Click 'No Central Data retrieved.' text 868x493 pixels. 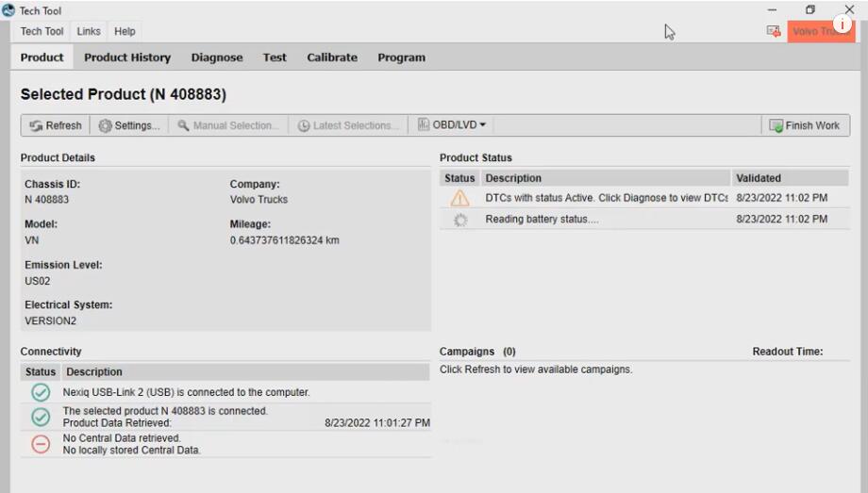(122, 437)
